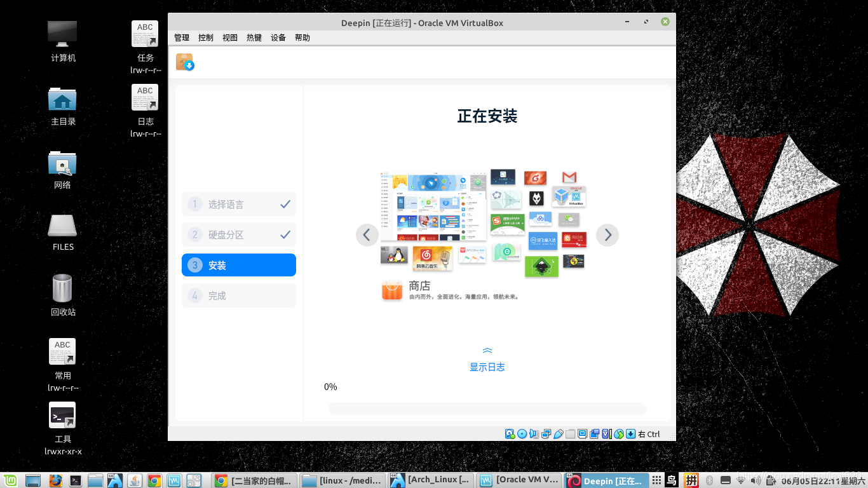Image resolution: width=868 pixels, height=488 pixels.
Task: Open the 帮助 menu in VirtualBox
Action: (302, 37)
